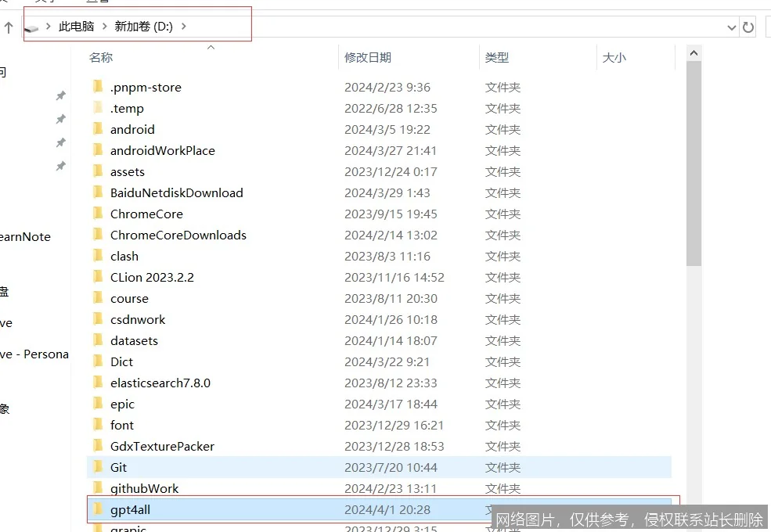Select the gpt4all folder
The image size is (771, 532).
(x=129, y=509)
